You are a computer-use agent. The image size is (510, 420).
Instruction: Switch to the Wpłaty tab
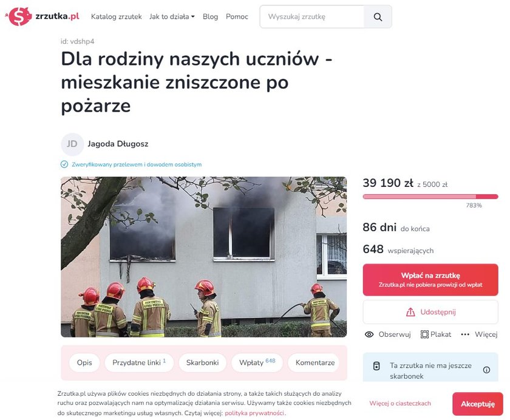pyautogui.click(x=257, y=362)
